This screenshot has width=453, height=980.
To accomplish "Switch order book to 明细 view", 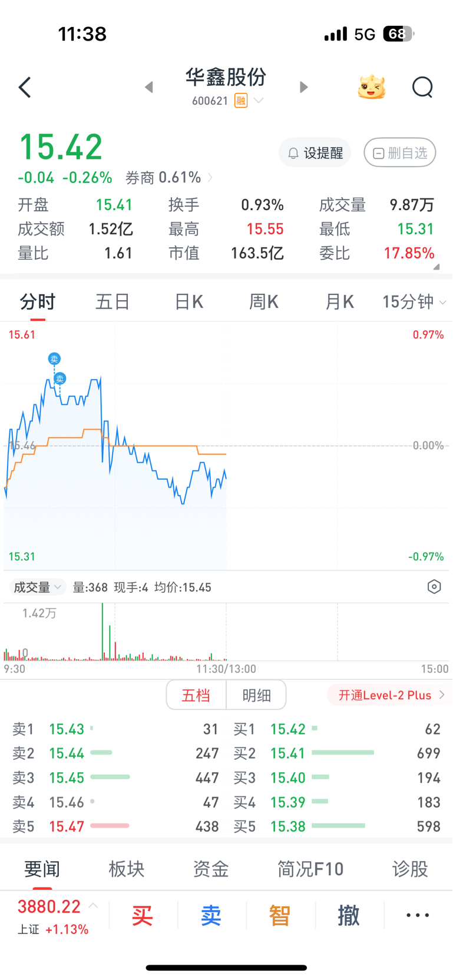I will (257, 695).
